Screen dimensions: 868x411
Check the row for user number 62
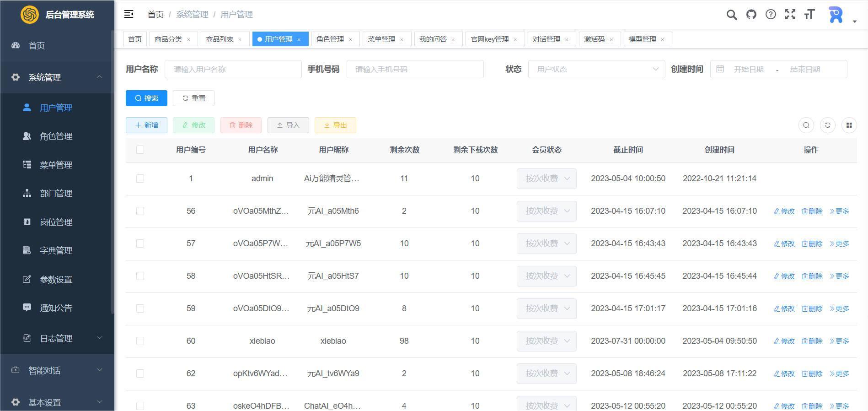[x=140, y=373]
